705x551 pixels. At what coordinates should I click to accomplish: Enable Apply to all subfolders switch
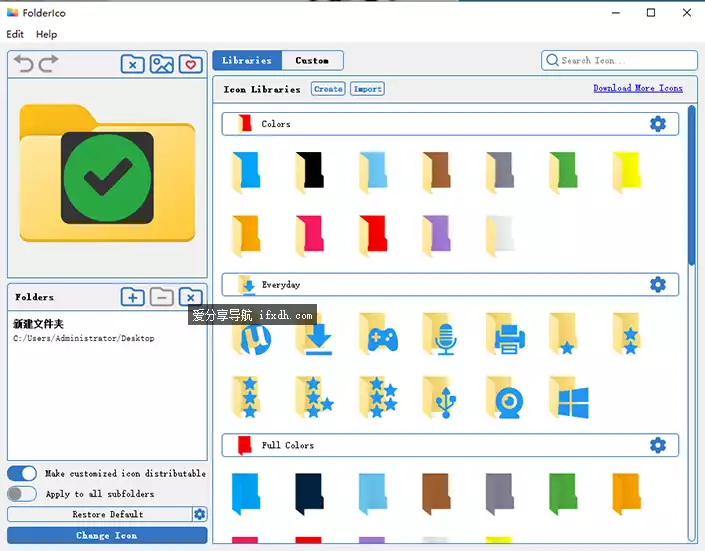[22, 494]
